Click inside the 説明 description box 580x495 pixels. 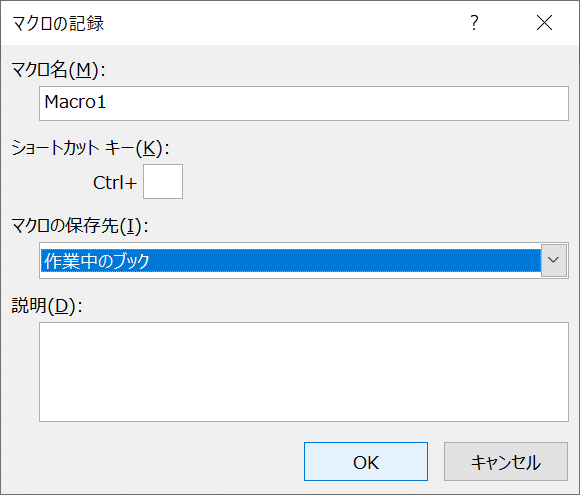304,372
